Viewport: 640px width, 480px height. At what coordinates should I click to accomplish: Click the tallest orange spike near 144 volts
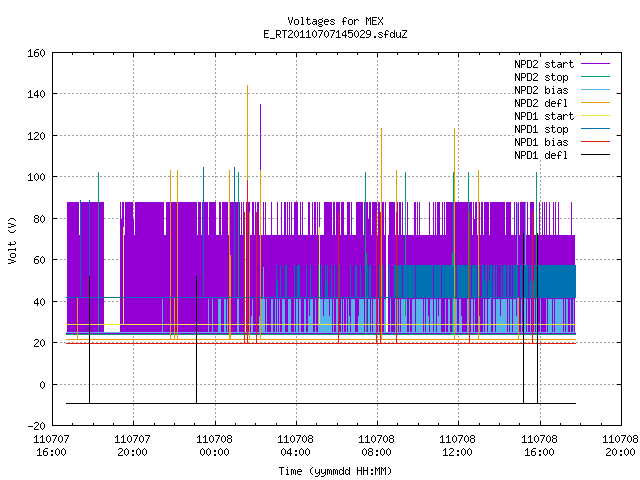click(x=247, y=131)
